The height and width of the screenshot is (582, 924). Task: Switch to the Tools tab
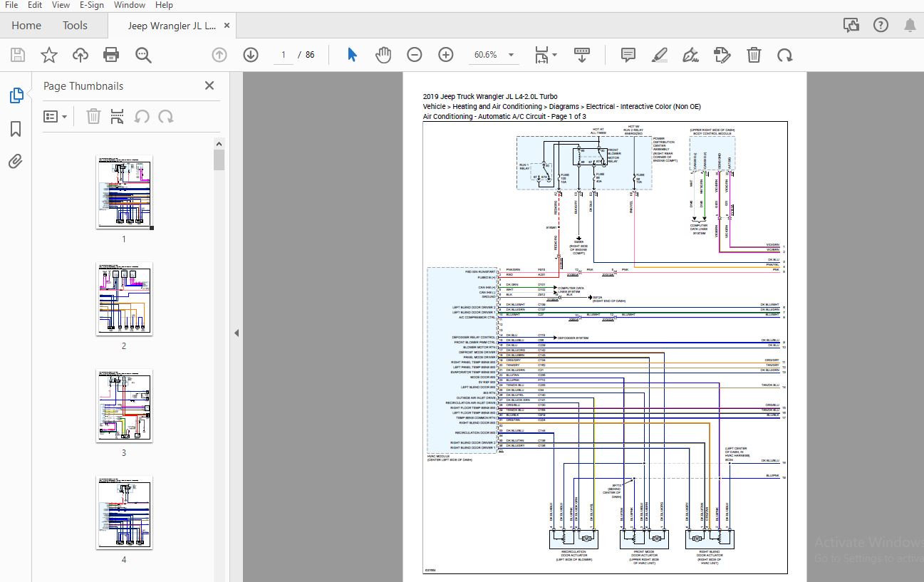pos(75,26)
